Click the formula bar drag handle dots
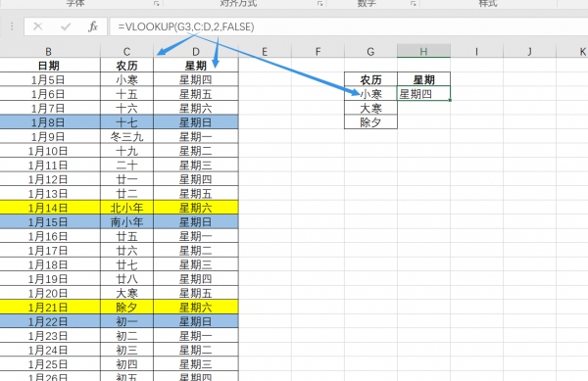 12,26
